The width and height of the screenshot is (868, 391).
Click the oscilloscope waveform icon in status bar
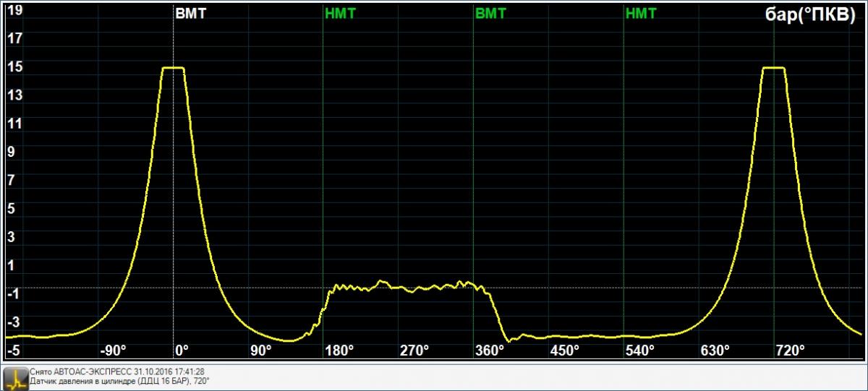click(15, 378)
